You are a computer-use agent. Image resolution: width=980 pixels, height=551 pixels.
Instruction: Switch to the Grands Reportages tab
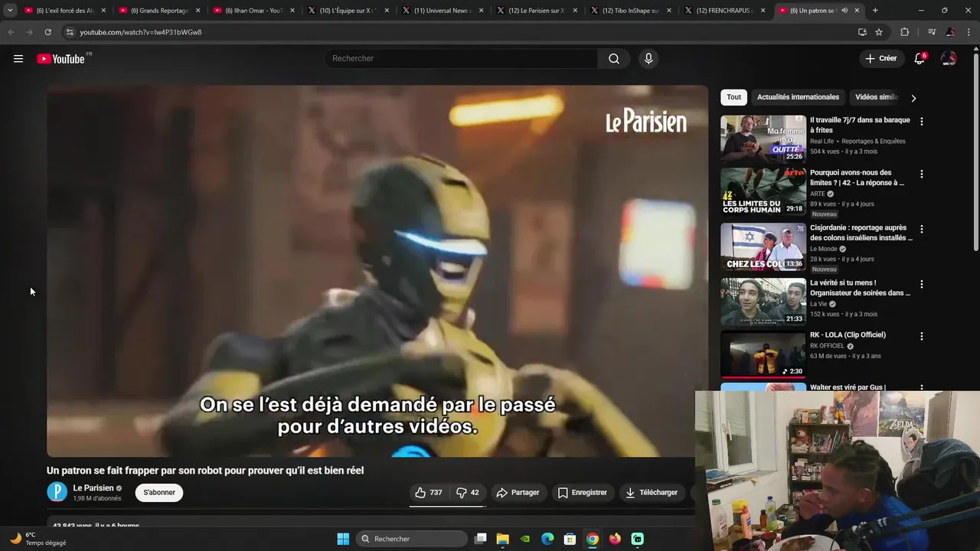coord(159,11)
